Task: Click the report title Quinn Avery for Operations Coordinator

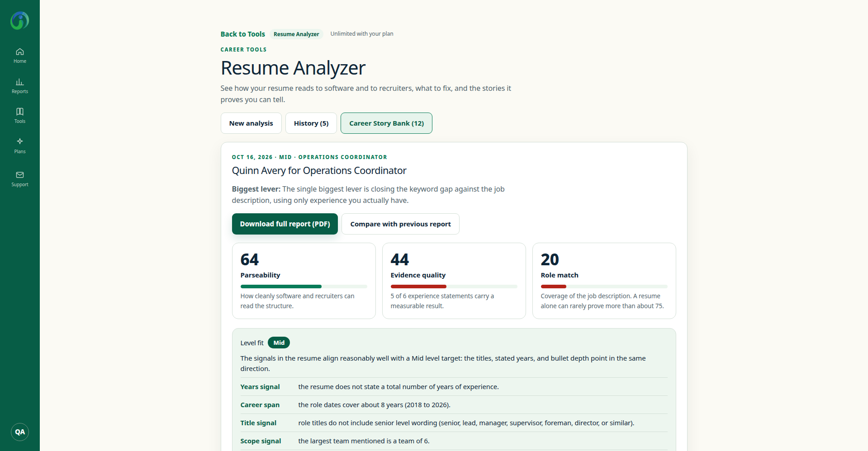Action: 319,171
